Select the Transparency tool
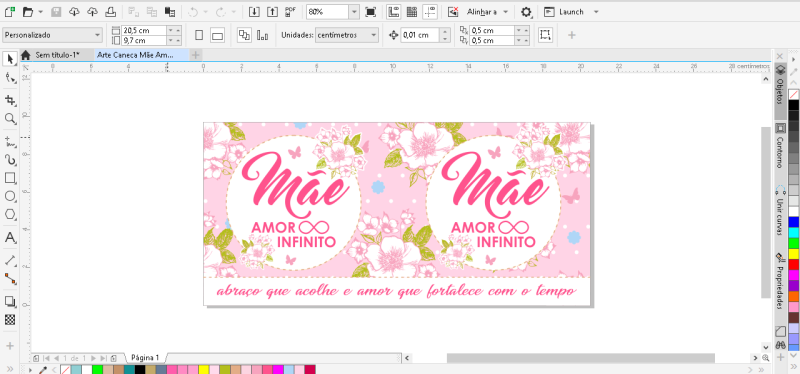 [10, 320]
